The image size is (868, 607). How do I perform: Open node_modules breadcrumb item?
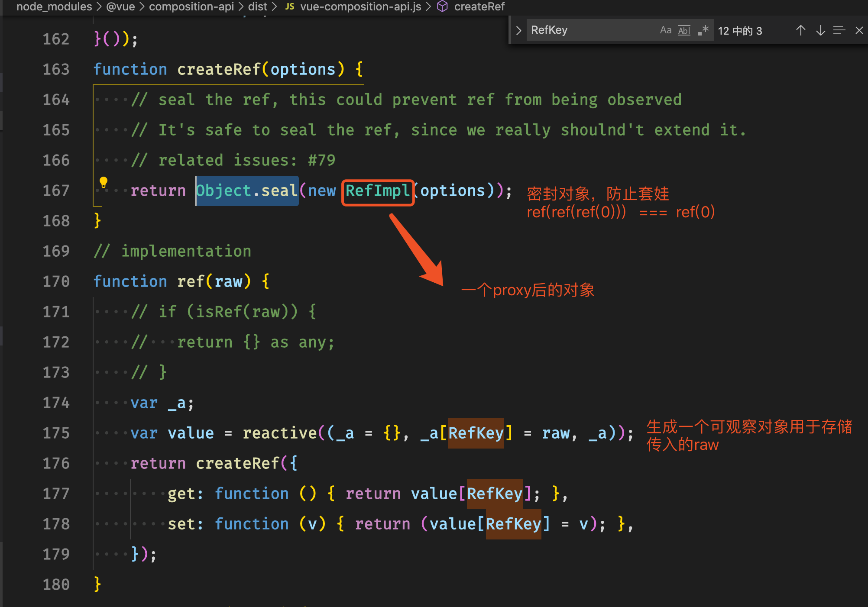54,6
